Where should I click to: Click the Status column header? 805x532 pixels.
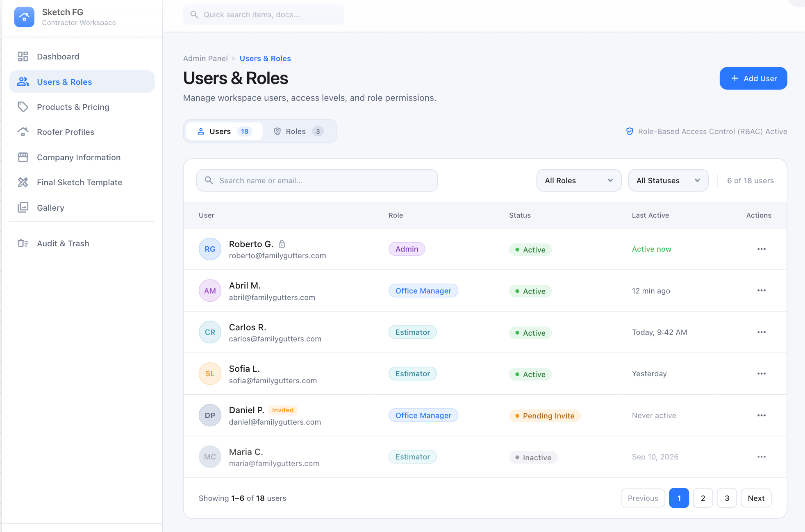520,215
